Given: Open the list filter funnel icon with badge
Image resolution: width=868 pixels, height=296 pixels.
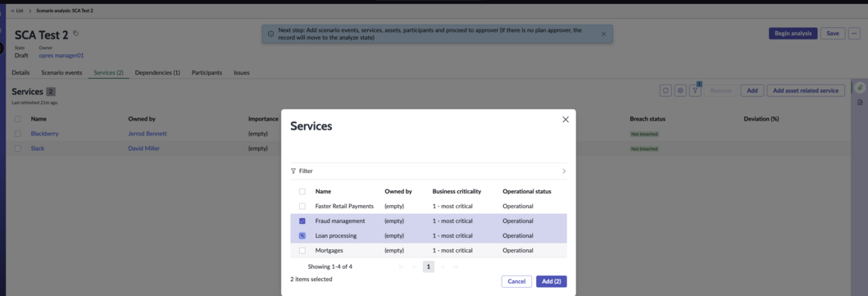Looking at the screenshot, I should coord(695,90).
